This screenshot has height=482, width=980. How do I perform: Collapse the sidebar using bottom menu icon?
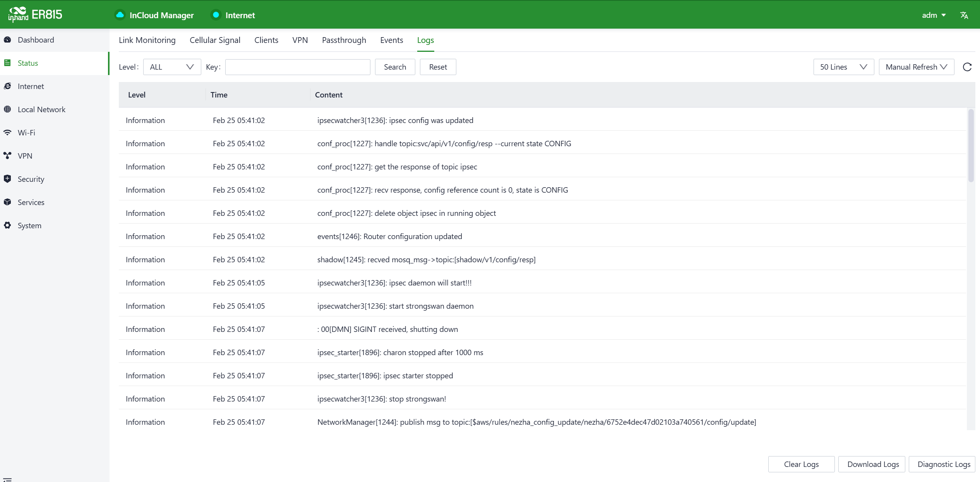[7, 480]
